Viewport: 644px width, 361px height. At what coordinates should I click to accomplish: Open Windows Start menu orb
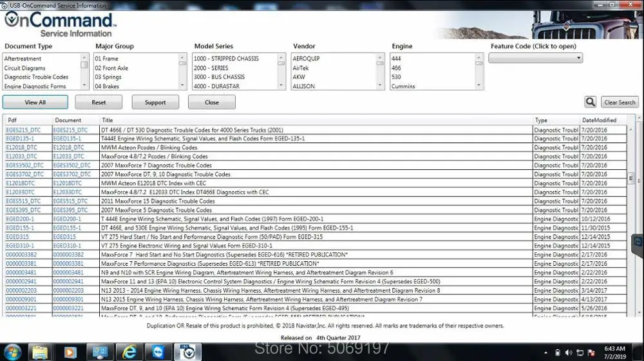pyautogui.click(x=12, y=352)
